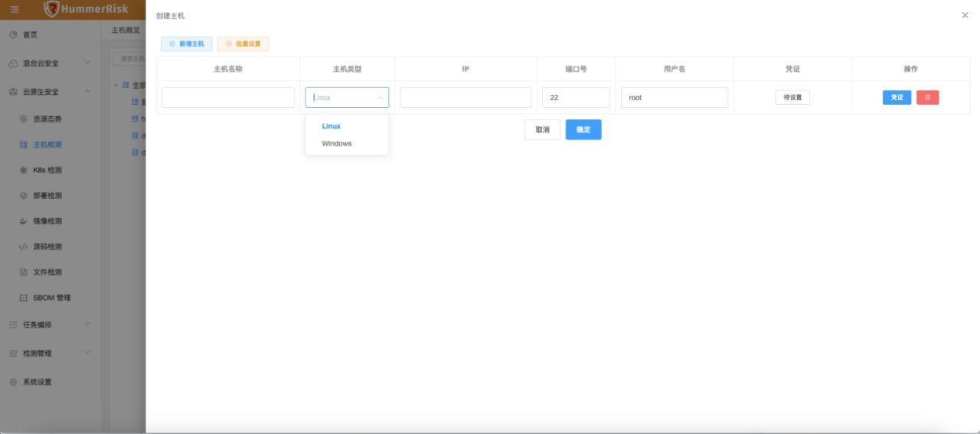The width and height of the screenshot is (980, 434).
Task: Expand the 混合云安全 submenu
Action: [46, 64]
